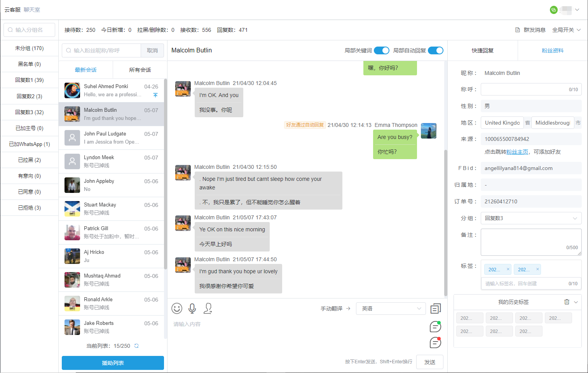This screenshot has width=588, height=373.
Task: Click Malcolm Butlin's avatar in conversation list
Action: click(x=72, y=114)
